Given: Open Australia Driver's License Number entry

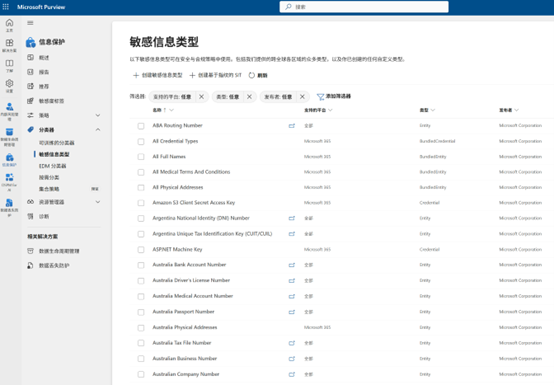Looking at the screenshot, I should (x=191, y=280).
